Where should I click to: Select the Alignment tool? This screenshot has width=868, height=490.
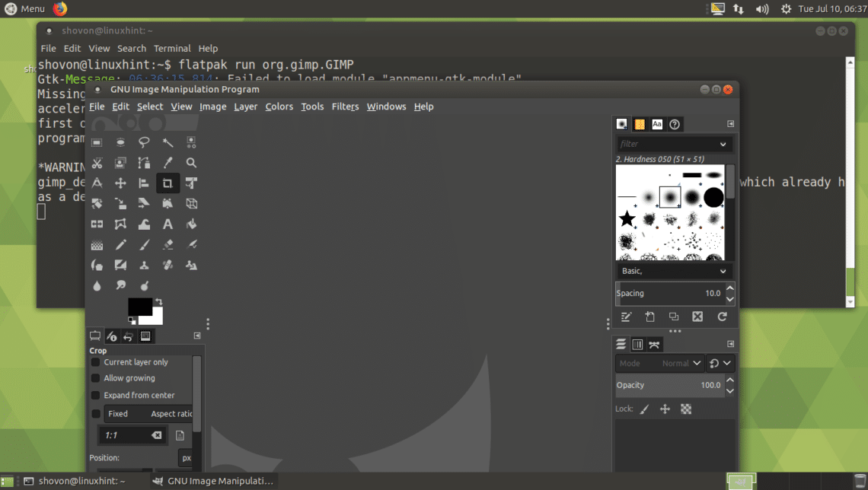(x=144, y=183)
